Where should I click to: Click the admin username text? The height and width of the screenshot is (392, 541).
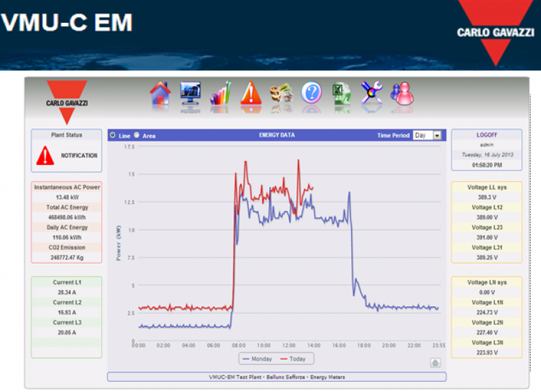tap(486, 145)
